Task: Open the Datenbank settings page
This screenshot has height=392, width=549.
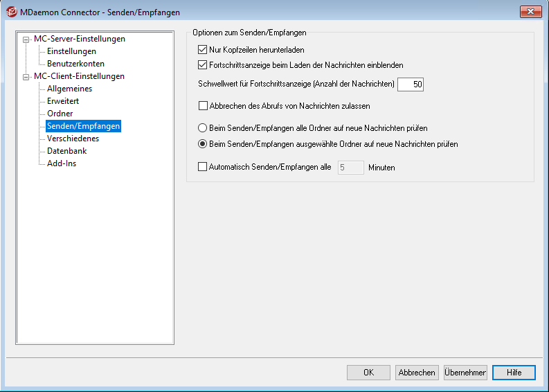Action: [x=66, y=151]
